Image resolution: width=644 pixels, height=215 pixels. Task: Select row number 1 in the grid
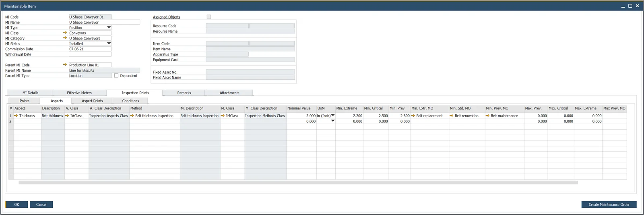[x=11, y=116]
